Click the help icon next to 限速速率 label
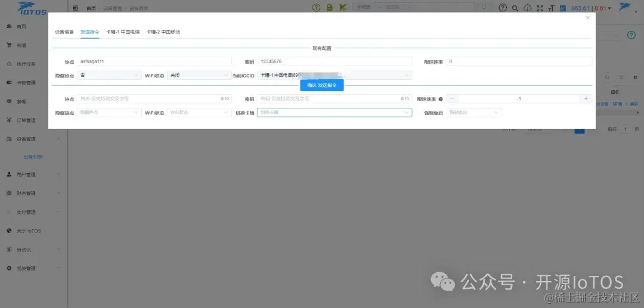Image resolution: width=644 pixels, height=308 pixels. [x=440, y=99]
